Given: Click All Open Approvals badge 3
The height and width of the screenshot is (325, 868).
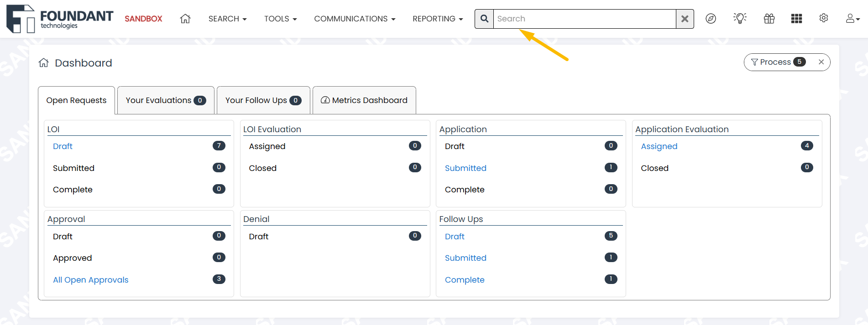Looking at the screenshot, I should pos(219,279).
